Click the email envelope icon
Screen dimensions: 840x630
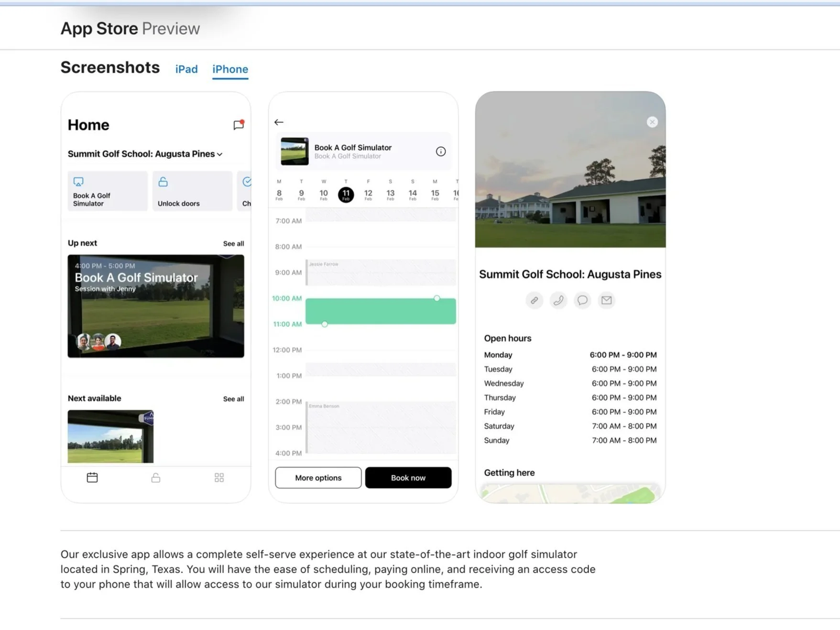click(607, 300)
